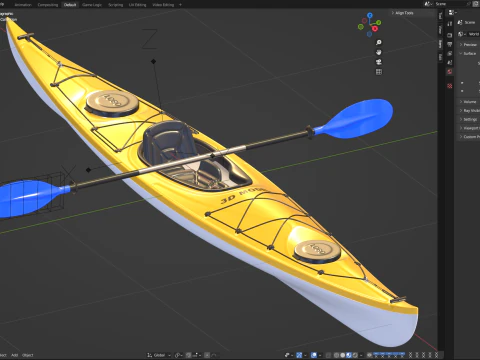The height and width of the screenshot is (360, 480).
Task: Open the properties editor type dropdown
Action: [x=452, y=12]
